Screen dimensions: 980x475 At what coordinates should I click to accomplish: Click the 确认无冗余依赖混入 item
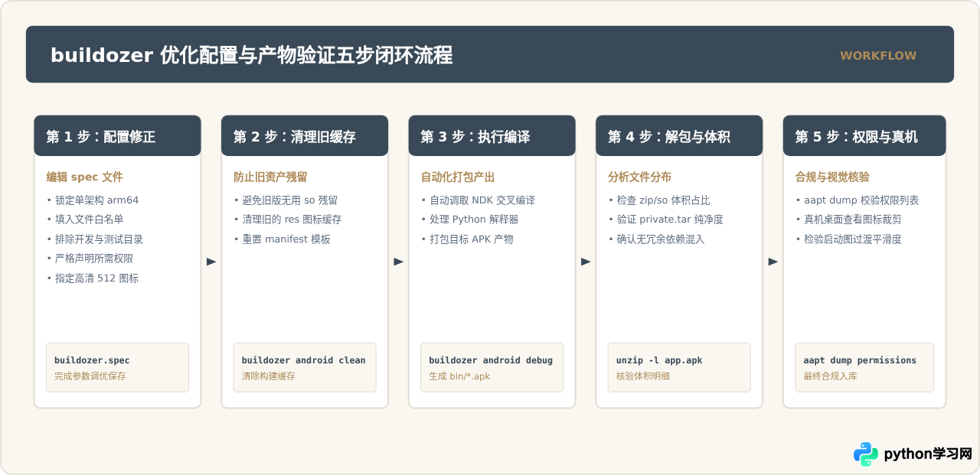coord(656,239)
